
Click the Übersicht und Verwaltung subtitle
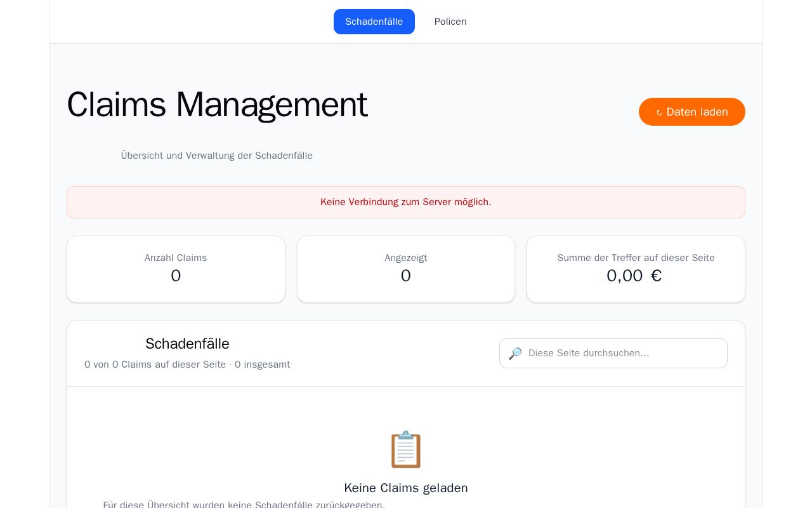coord(217,156)
